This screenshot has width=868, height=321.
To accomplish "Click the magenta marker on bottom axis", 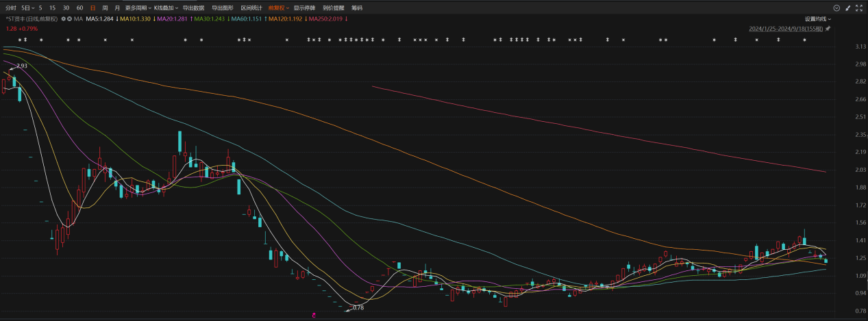I will point(313,316).
